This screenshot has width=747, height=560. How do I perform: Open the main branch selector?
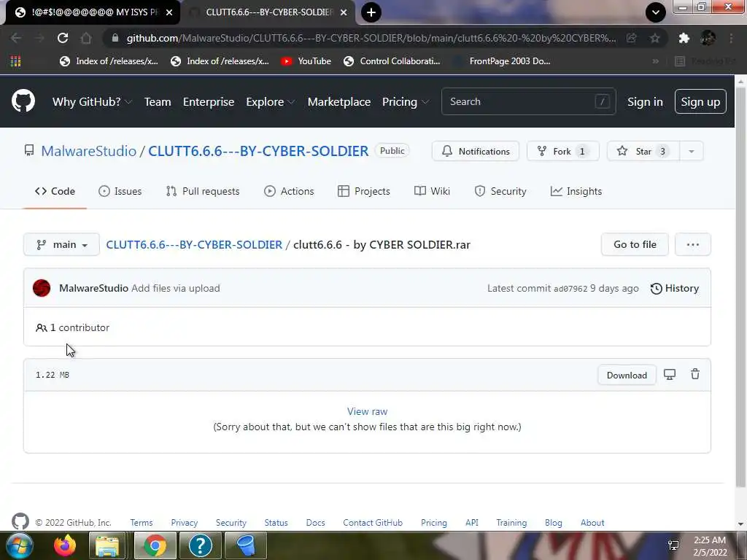61,244
